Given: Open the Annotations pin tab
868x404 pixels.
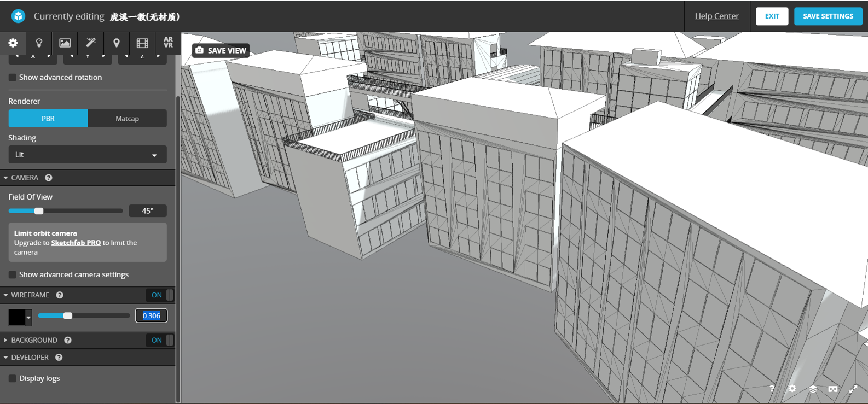Looking at the screenshot, I should point(117,43).
